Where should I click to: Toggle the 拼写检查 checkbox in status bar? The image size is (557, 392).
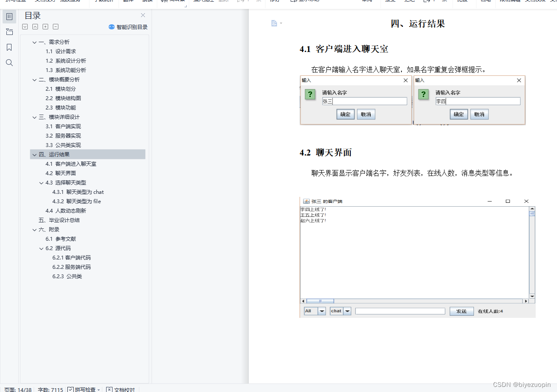(70, 389)
